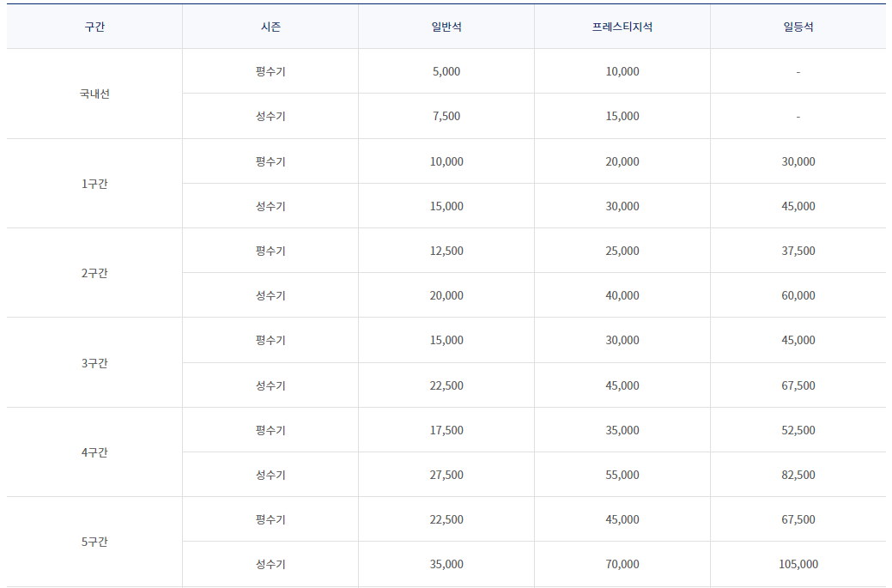The image size is (892, 588).
Task: Click the 시즌 column header
Action: click(x=270, y=27)
